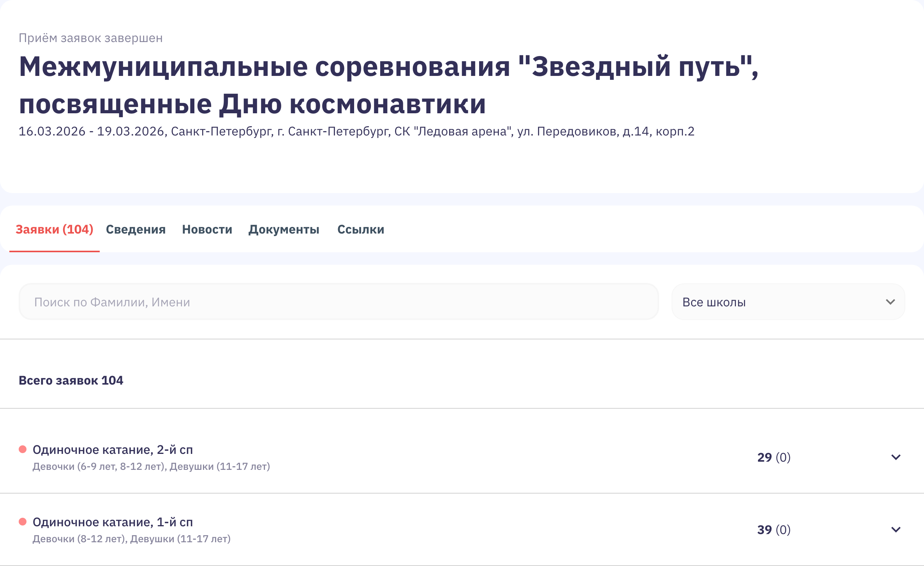
Task: Click the red dot beside 2-й сп
Action: (x=23, y=449)
